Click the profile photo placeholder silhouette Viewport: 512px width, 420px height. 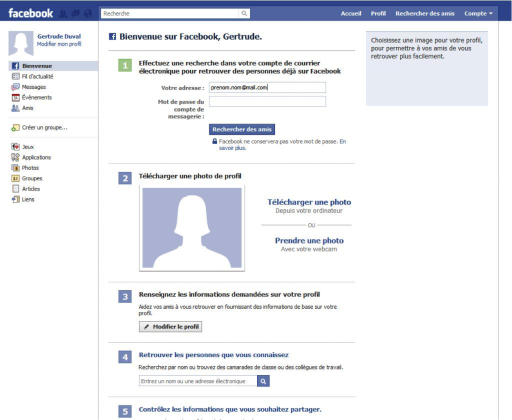192,228
